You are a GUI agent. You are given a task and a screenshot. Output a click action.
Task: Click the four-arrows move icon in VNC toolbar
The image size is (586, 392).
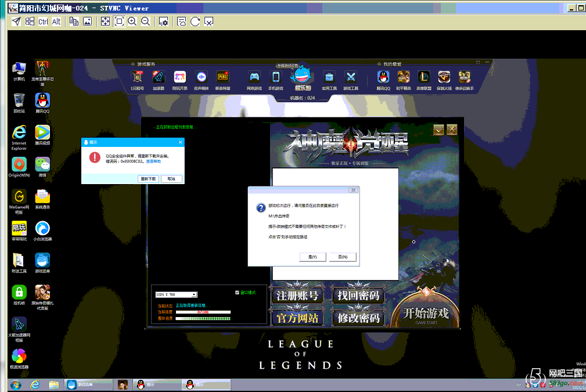tap(105, 21)
